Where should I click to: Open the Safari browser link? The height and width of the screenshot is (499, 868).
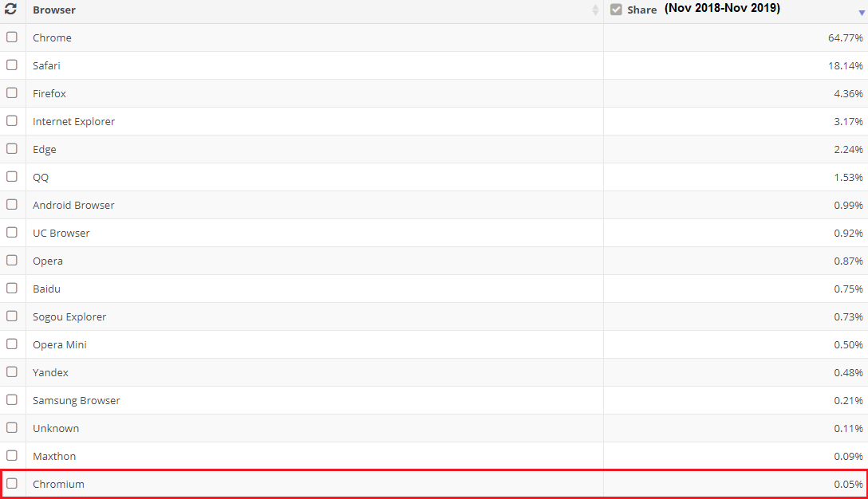(x=46, y=65)
